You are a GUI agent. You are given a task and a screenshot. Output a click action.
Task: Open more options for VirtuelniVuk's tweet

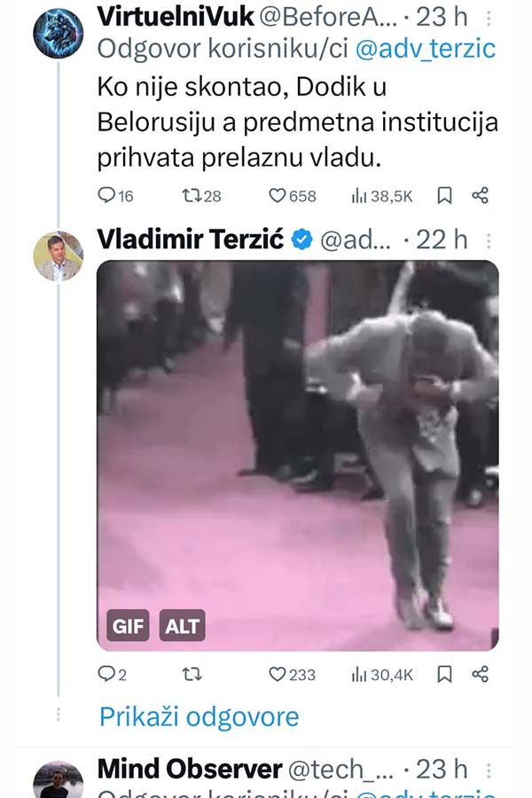tap(489, 19)
